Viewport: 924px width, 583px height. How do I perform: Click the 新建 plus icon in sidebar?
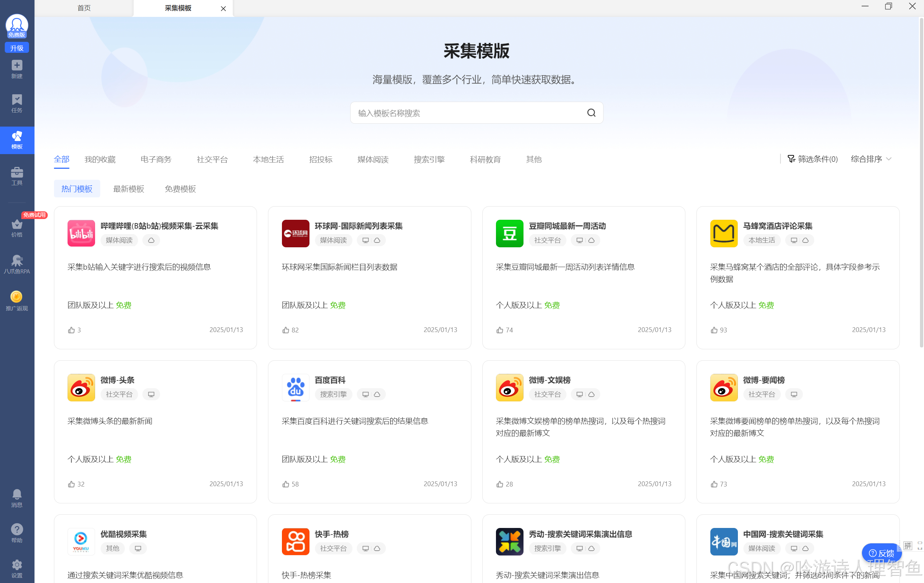pyautogui.click(x=17, y=66)
